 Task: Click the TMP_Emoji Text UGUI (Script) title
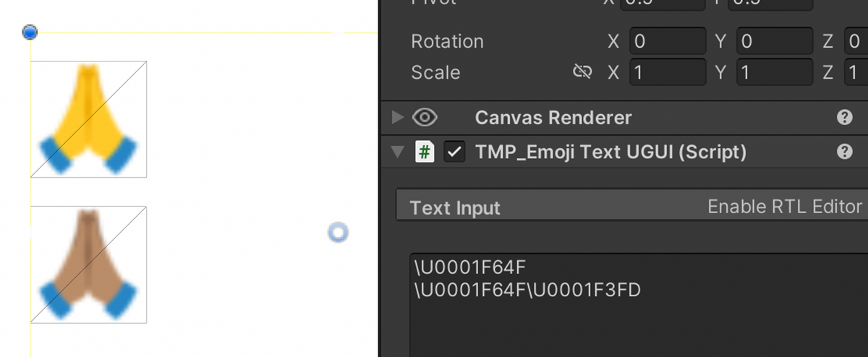610,152
